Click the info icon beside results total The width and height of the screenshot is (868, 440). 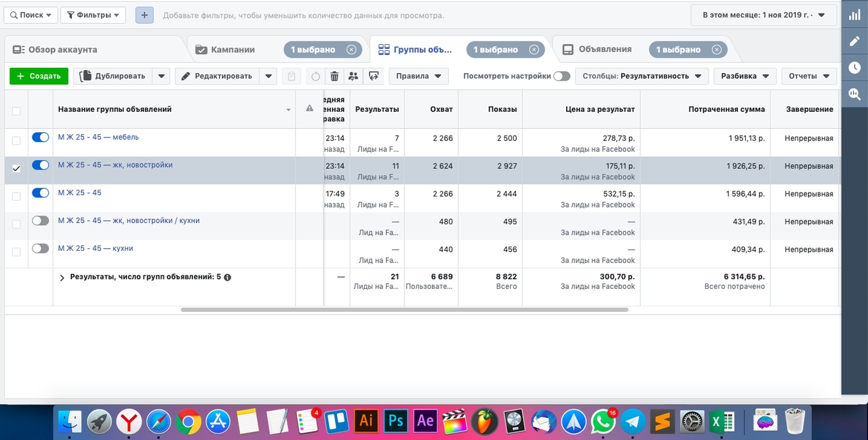click(x=227, y=277)
